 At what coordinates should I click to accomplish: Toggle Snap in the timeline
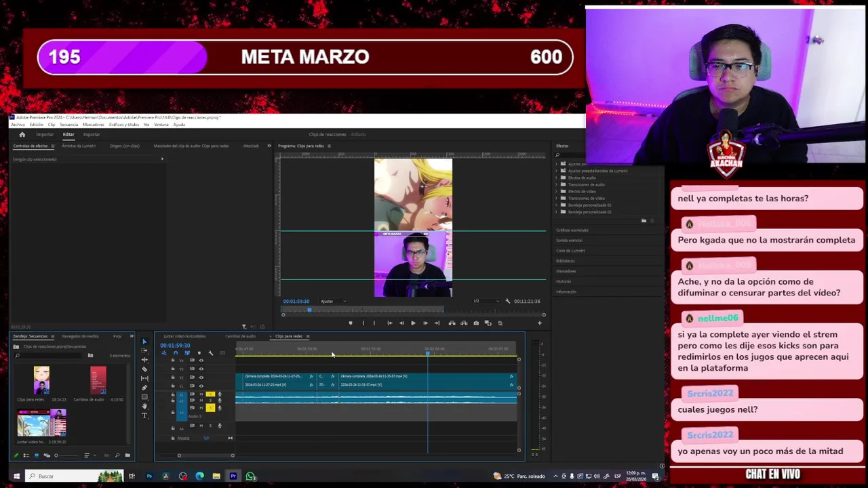[x=176, y=353]
